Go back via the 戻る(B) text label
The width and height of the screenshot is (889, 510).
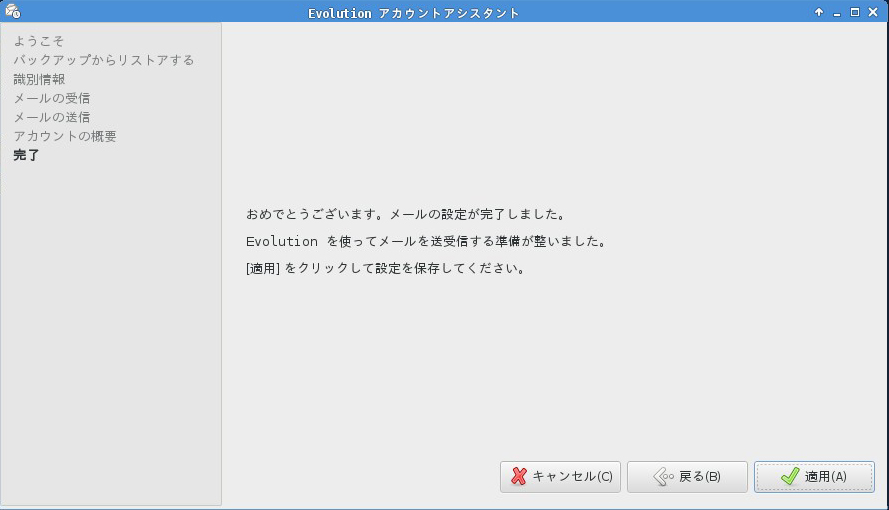[x=699, y=477]
